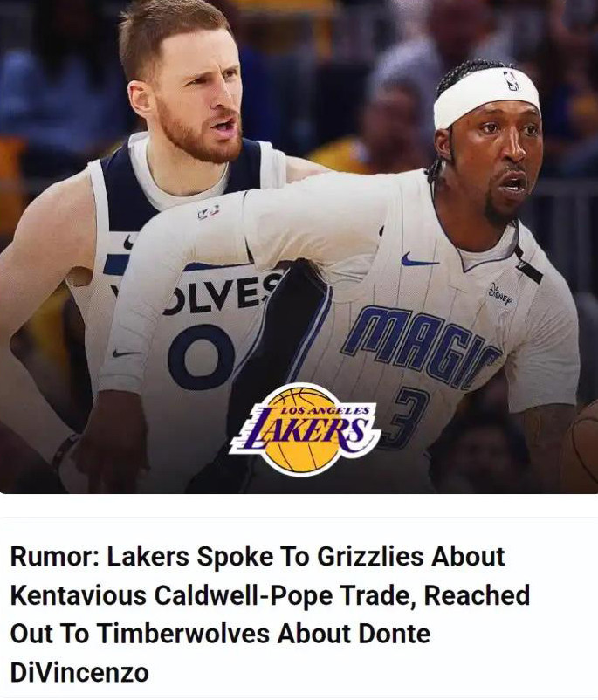Click the Nike swoosh on Timberwolves jersey strap
This screenshot has width=598, height=700.
(x=128, y=243)
